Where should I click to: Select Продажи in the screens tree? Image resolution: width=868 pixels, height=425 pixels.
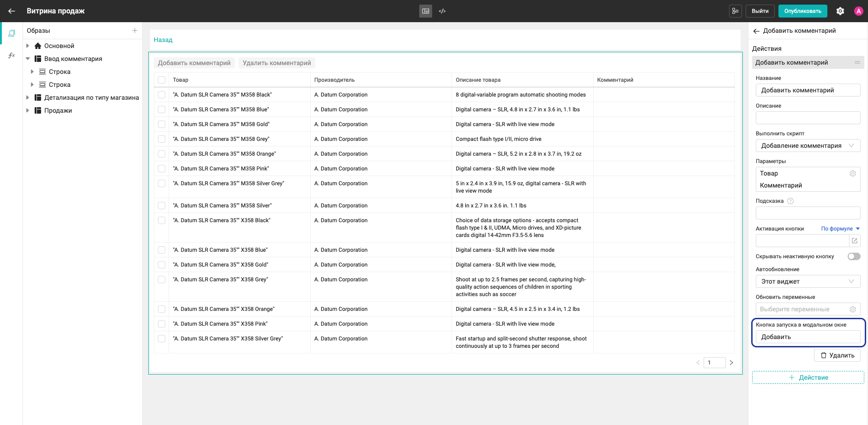click(58, 110)
